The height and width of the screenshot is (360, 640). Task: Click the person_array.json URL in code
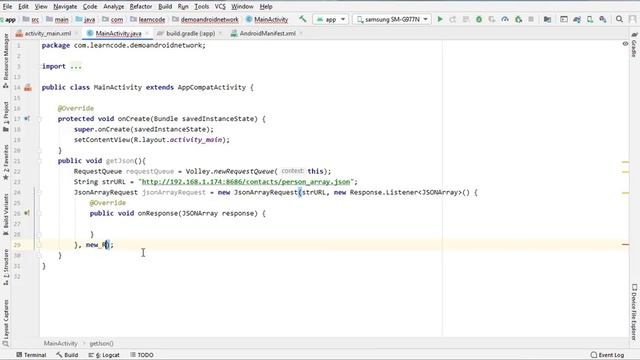point(246,182)
